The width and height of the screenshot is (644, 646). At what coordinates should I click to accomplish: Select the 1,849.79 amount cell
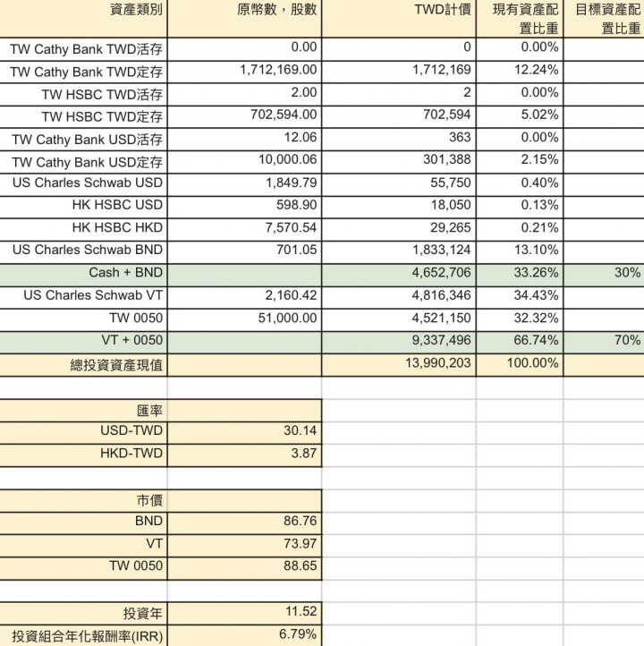[x=244, y=184]
